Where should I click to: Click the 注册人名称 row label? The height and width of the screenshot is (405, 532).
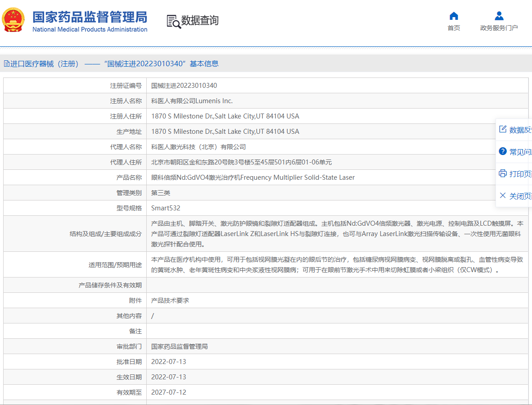point(126,101)
